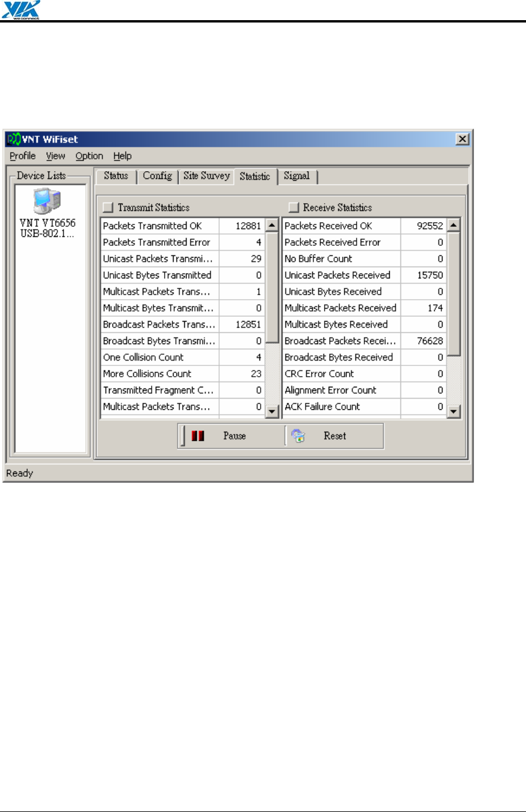
Task: Select the Packets Received Error row
Action: 365,242
